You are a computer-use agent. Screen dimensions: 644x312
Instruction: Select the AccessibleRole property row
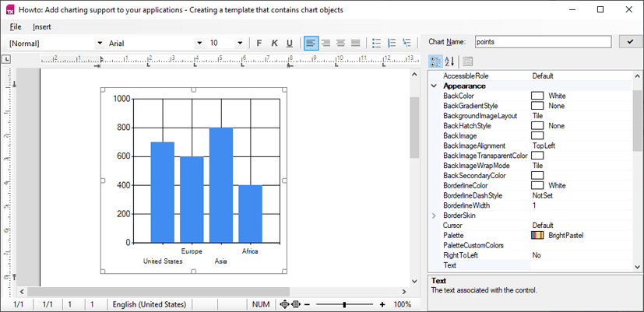[x=537, y=76]
